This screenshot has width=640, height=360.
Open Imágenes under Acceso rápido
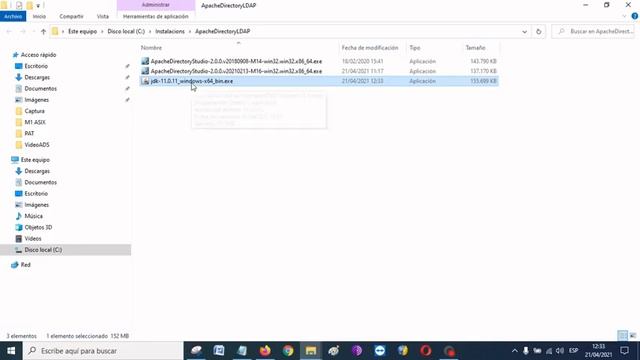(36, 100)
